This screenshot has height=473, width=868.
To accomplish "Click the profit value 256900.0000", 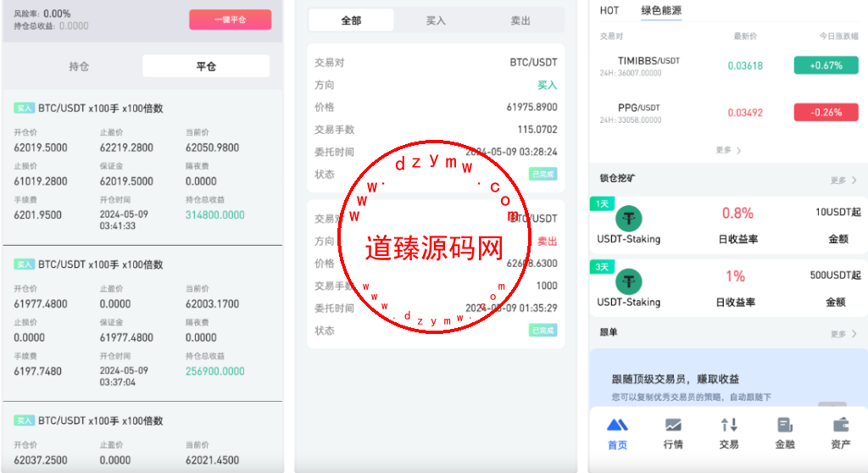I will point(214,371).
